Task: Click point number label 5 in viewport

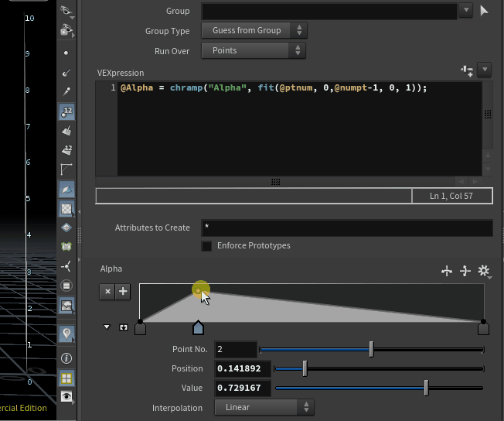Action: point(28,199)
